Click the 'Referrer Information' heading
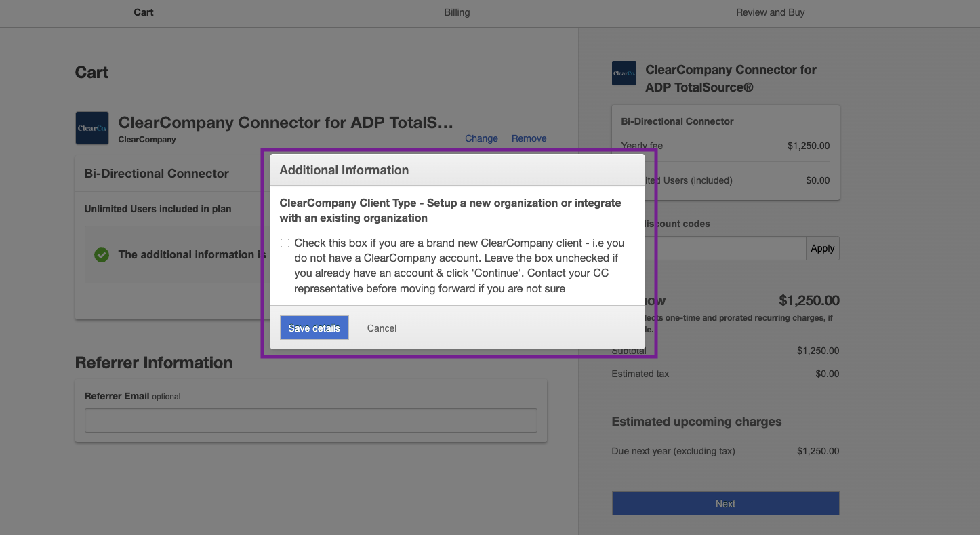 154,363
